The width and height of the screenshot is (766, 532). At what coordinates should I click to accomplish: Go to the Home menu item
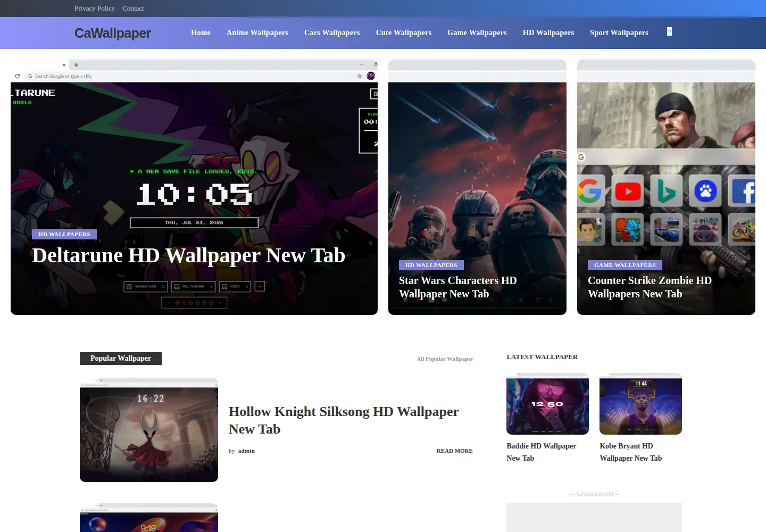(201, 32)
